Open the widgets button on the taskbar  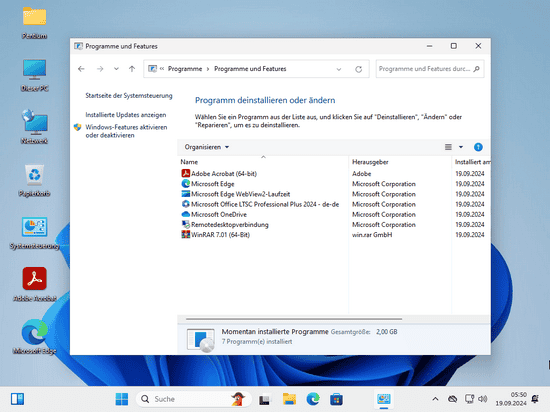[x=17, y=399]
